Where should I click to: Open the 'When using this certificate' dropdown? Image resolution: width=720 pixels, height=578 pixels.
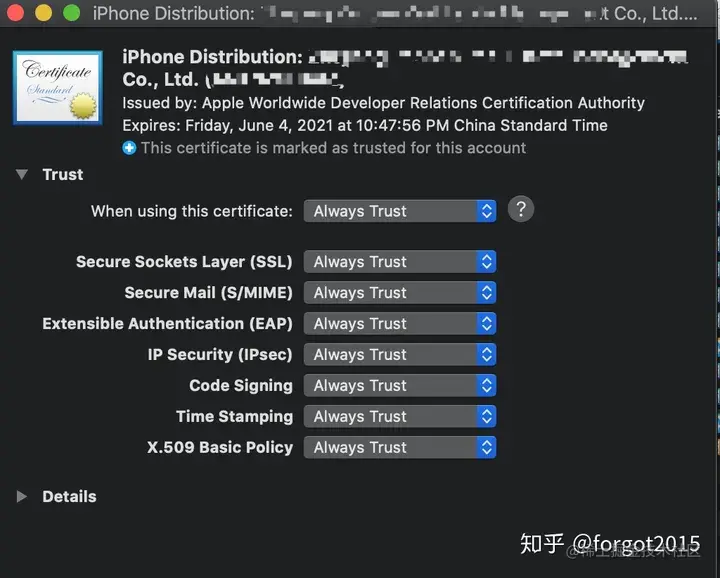point(400,211)
